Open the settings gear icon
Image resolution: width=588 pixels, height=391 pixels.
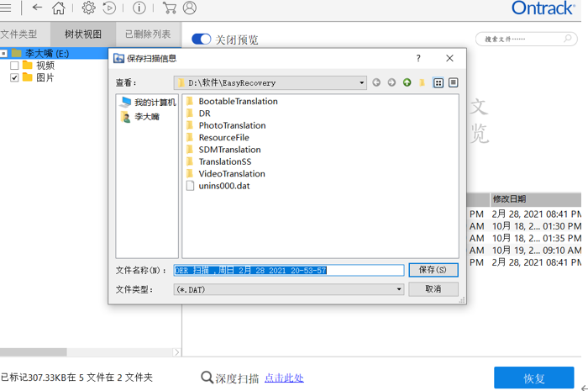coord(88,8)
